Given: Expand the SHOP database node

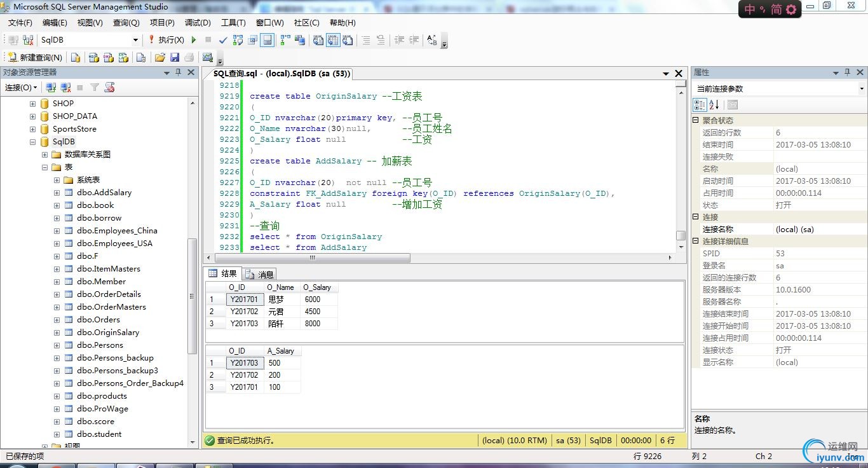Looking at the screenshot, I should 32,104.
